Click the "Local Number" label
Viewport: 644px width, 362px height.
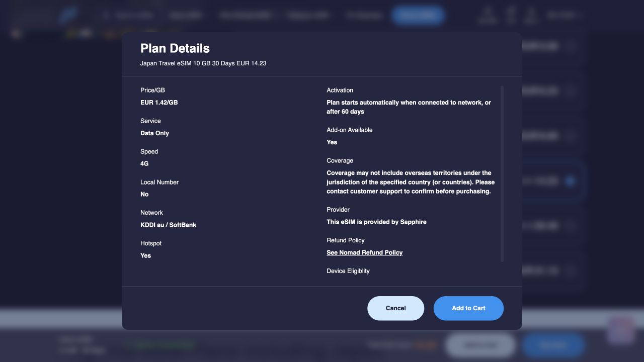tap(159, 182)
